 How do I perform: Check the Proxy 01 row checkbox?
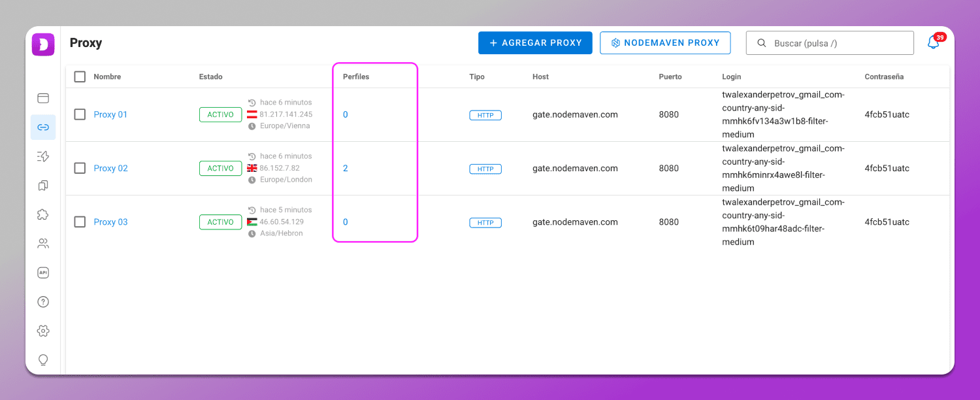80,114
